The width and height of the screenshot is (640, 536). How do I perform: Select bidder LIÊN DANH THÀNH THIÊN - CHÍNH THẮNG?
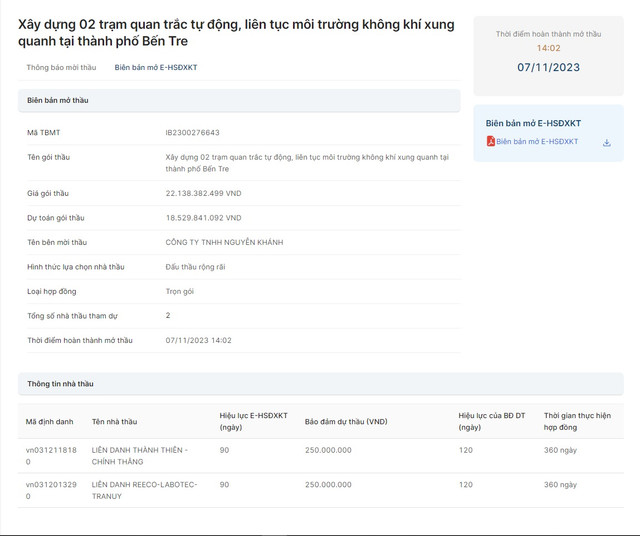pos(139,456)
